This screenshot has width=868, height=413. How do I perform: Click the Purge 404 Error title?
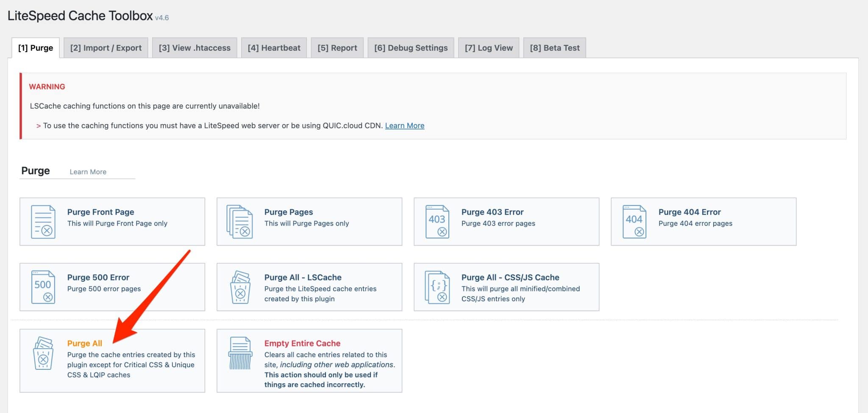pyautogui.click(x=690, y=212)
